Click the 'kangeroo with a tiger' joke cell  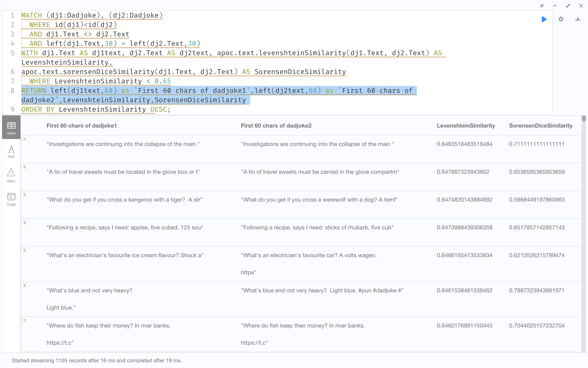(124, 200)
